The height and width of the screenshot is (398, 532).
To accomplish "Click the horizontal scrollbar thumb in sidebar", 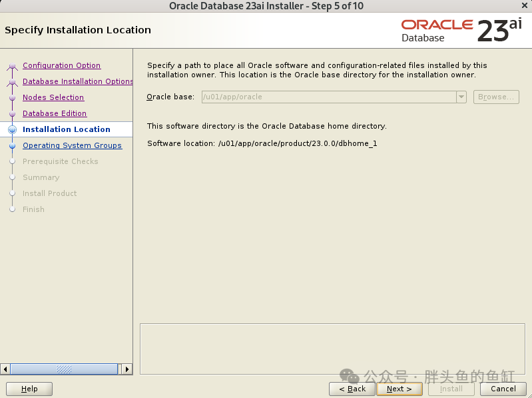I will [64, 369].
